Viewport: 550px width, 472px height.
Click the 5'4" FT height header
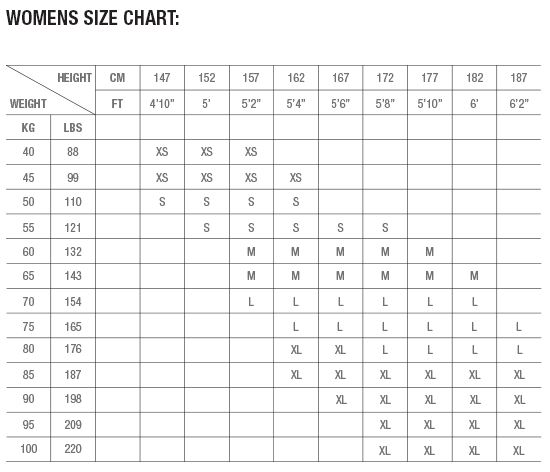pyautogui.click(x=296, y=103)
